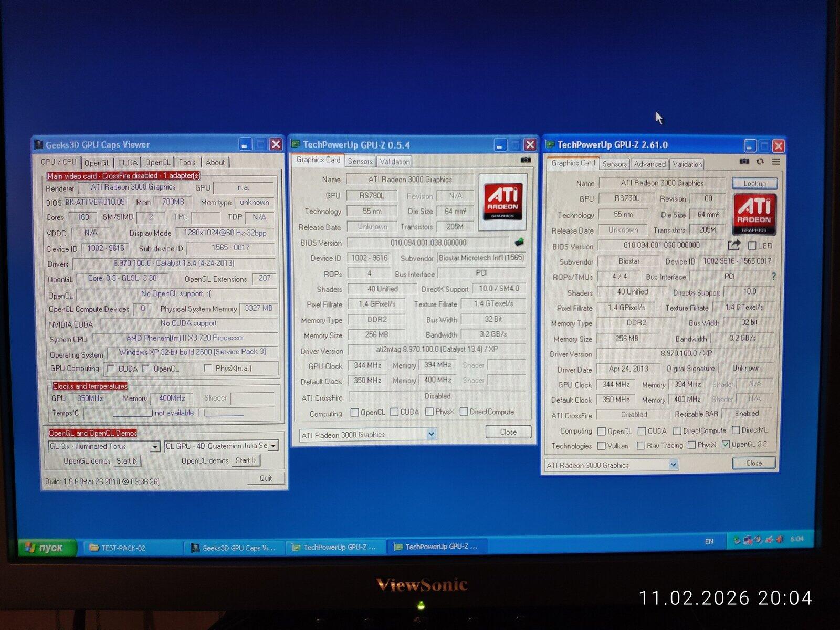Click the Driver Date value 'Apr 24, 2013'
This screenshot has height=630, width=840.
(x=628, y=369)
